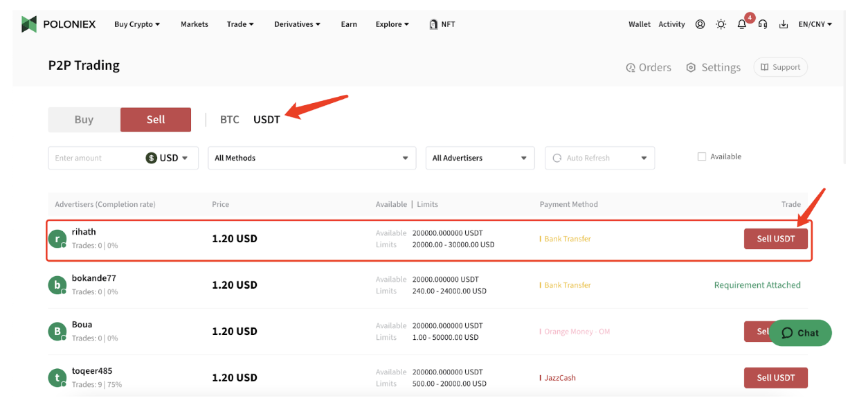
Task: Open Activity in the header
Action: [671, 24]
